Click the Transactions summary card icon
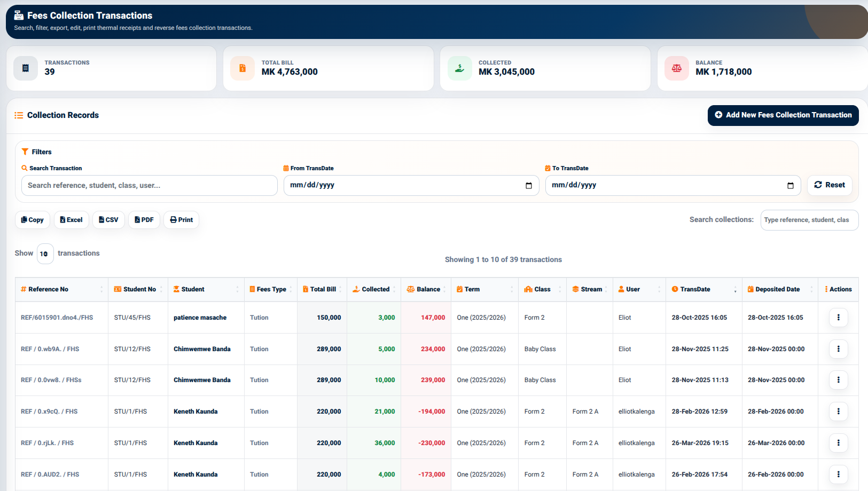This screenshot has height=491, width=868. (x=26, y=68)
